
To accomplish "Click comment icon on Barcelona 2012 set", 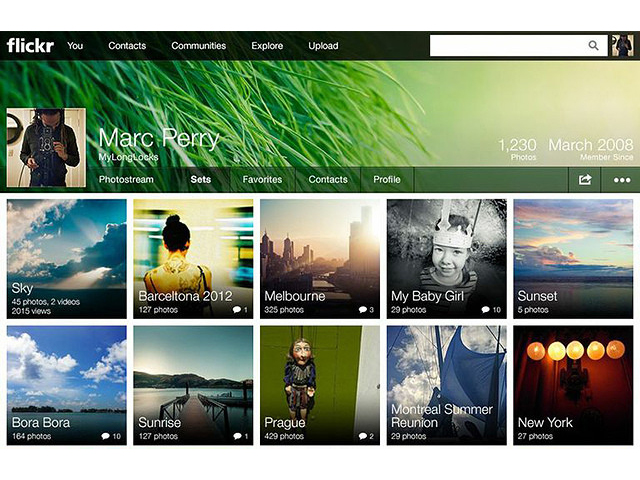I will click(238, 310).
